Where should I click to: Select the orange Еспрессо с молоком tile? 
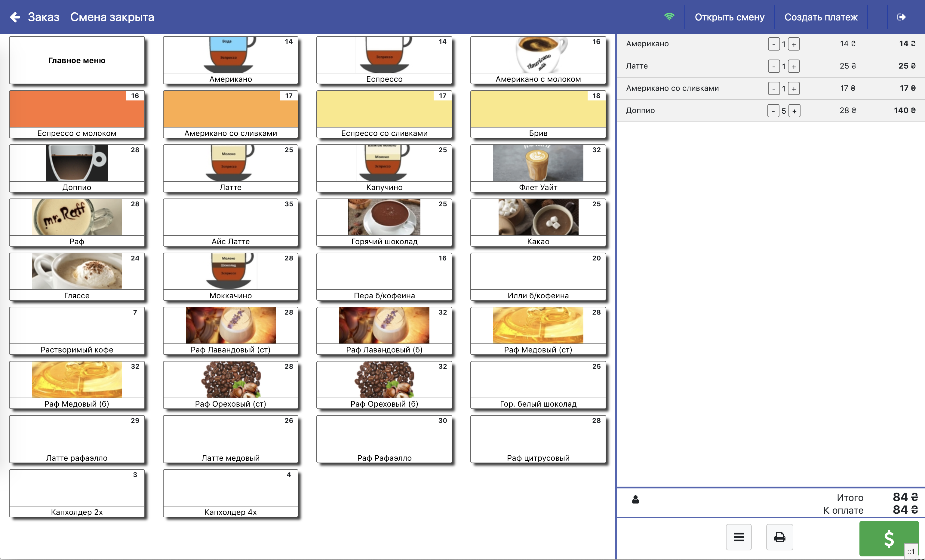pyautogui.click(x=77, y=114)
